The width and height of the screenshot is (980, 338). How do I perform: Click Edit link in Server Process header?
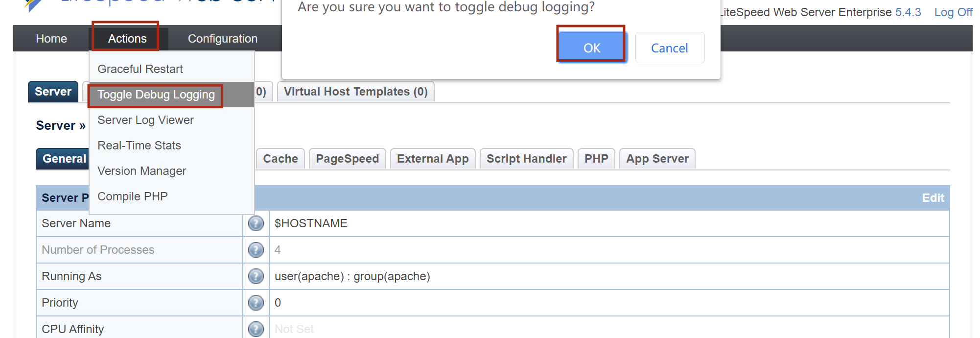[933, 198]
